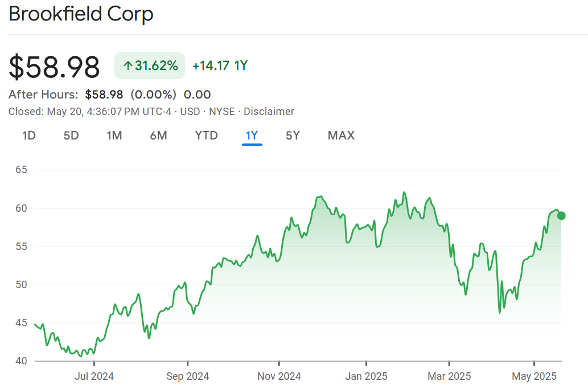
Task: Show the 1M chart view
Action: [114, 136]
